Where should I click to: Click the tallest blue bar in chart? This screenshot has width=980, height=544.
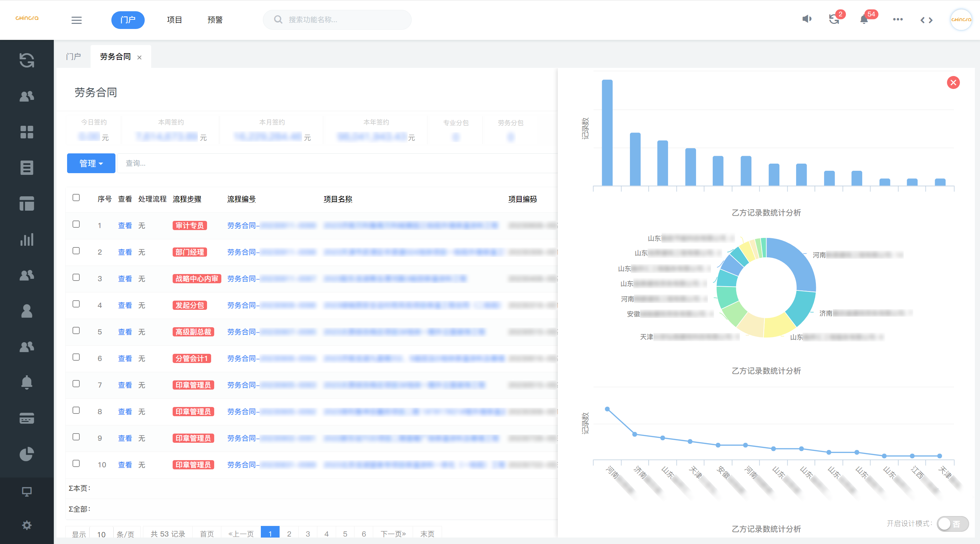coord(607,133)
